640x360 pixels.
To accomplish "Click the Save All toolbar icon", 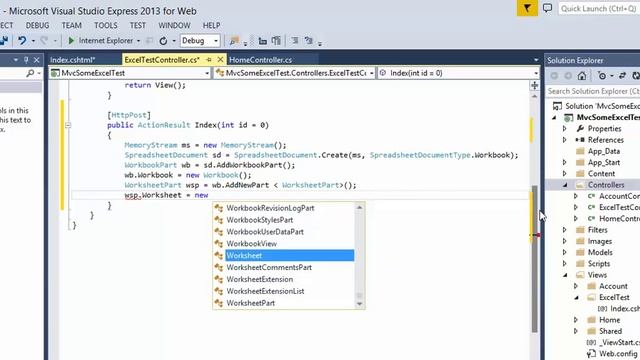I will pyautogui.click(x=4, y=40).
